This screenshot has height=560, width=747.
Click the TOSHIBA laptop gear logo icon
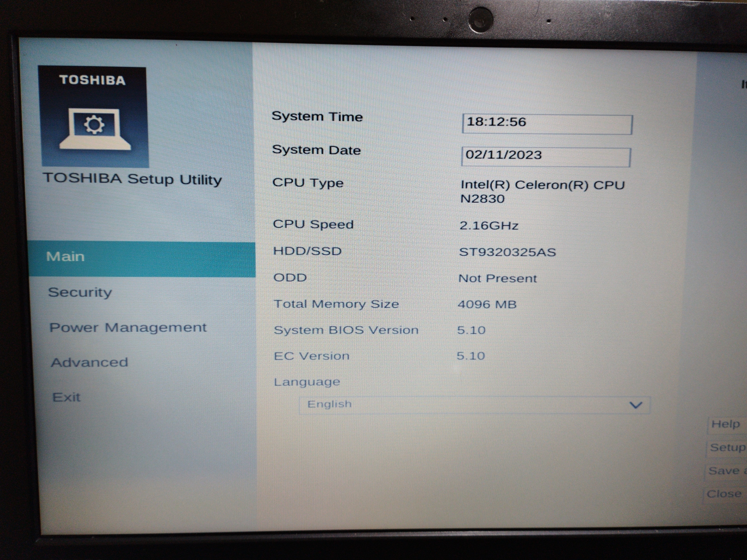tap(94, 117)
